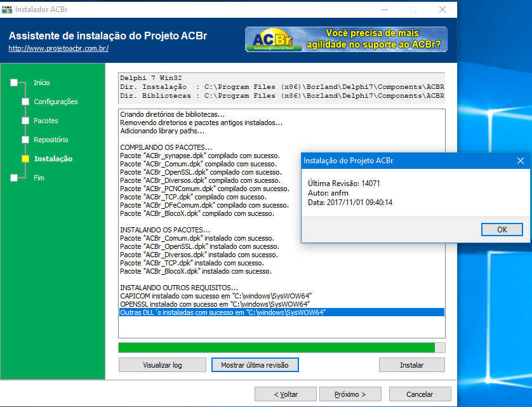
Task: Select 'ACBr_Diversos.dpk compilado com sucesso' line
Action: tap(200, 180)
